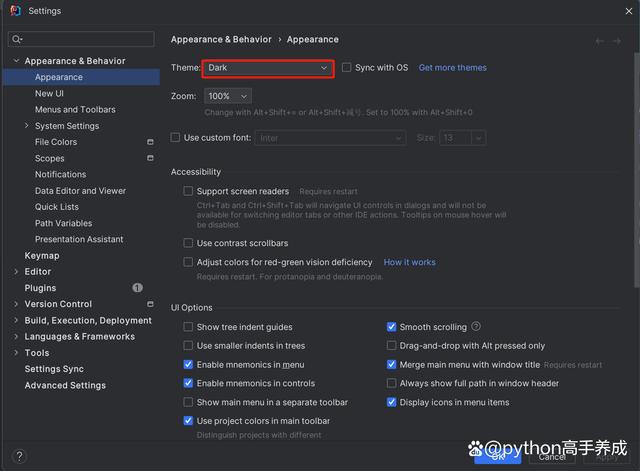Click the Smooth scrolling help icon
Viewport: 640px width, 471px height.
(476, 327)
